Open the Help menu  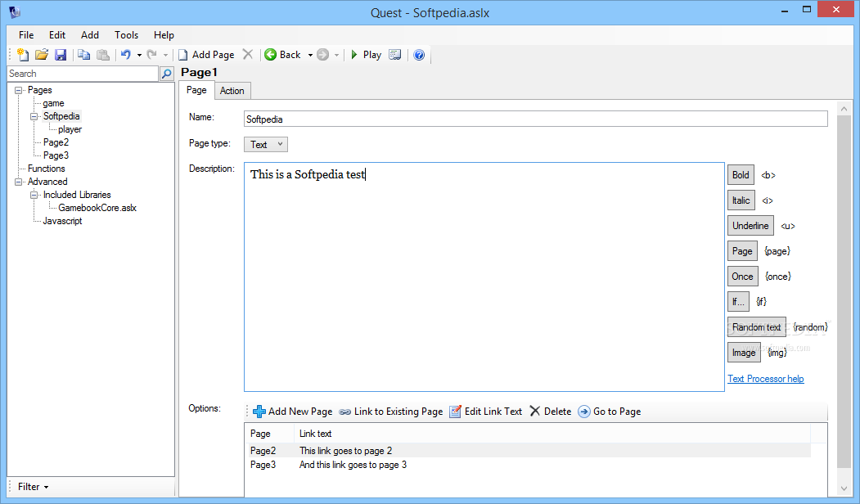pos(164,35)
